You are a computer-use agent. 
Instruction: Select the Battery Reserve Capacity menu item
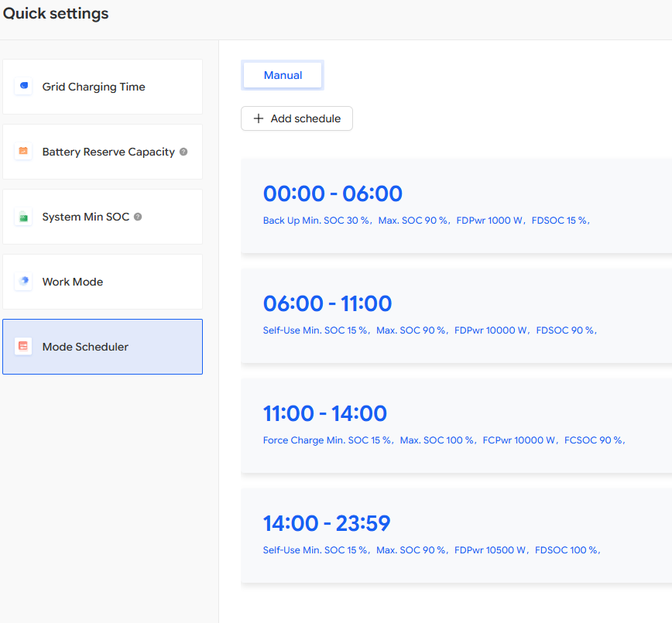click(102, 152)
